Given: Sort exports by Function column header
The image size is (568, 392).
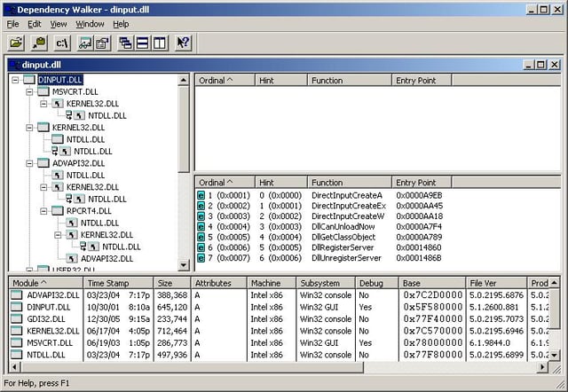Looking at the screenshot, I should pyautogui.click(x=350, y=183).
